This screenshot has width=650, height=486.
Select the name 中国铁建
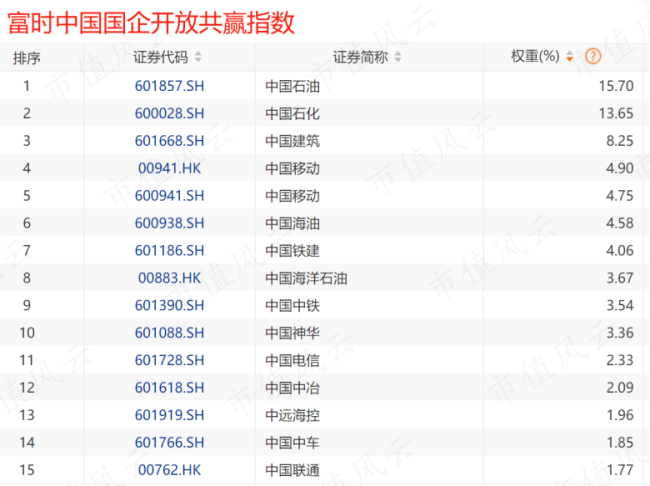(293, 251)
